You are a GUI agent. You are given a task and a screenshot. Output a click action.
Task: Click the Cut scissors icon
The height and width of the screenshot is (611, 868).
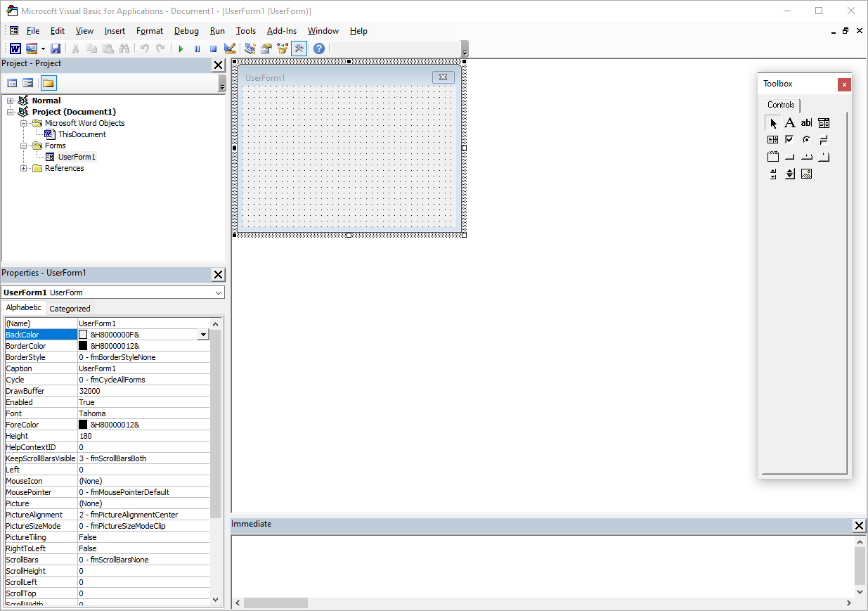coord(75,49)
